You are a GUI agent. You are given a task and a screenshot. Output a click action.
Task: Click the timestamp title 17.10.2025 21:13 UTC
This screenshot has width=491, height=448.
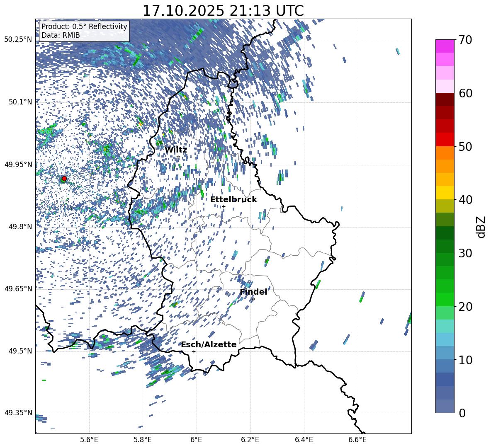pos(223,10)
